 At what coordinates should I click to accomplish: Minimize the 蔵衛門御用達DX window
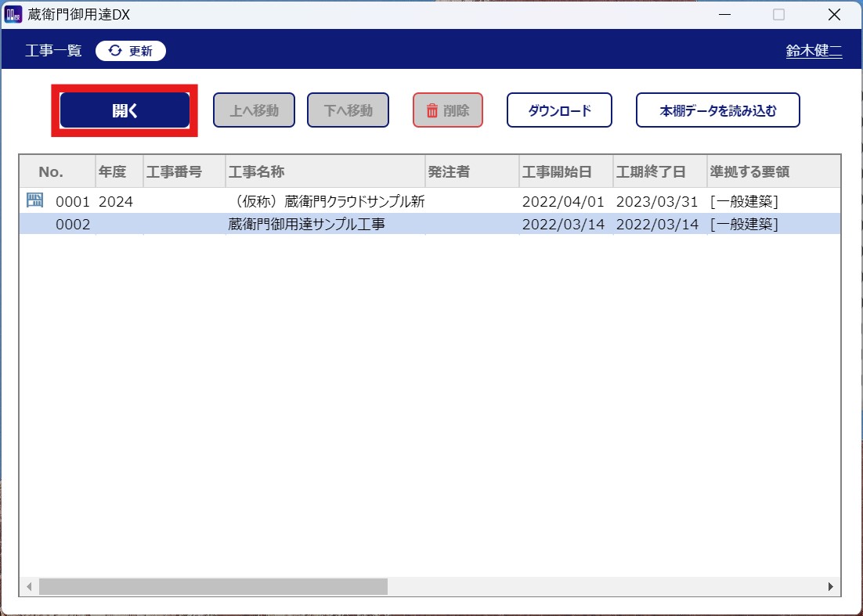coord(725,14)
